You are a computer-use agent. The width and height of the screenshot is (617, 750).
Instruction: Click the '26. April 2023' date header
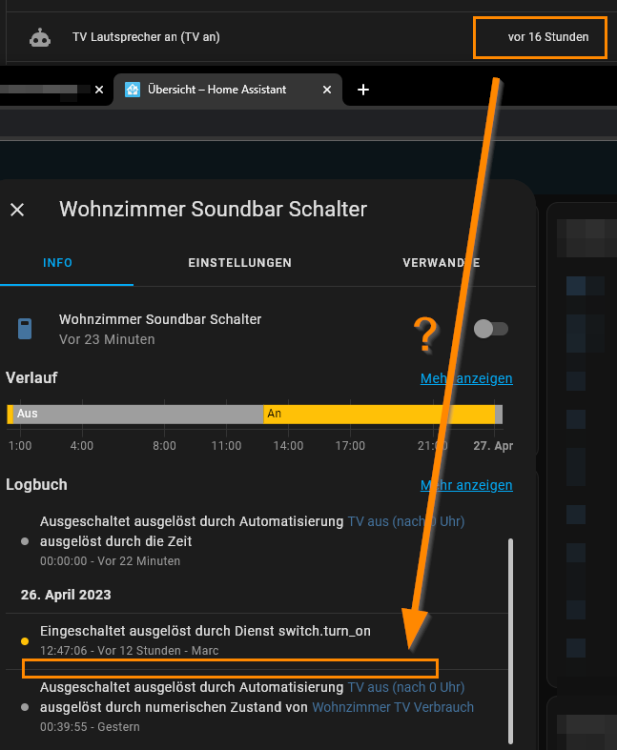point(66,595)
